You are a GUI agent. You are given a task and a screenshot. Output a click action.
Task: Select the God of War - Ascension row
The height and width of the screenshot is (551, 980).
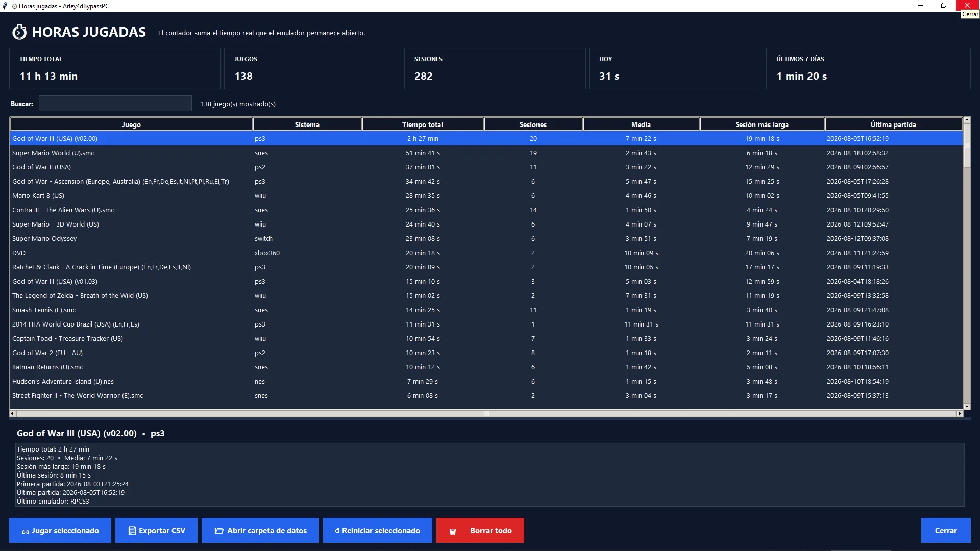[x=486, y=181]
